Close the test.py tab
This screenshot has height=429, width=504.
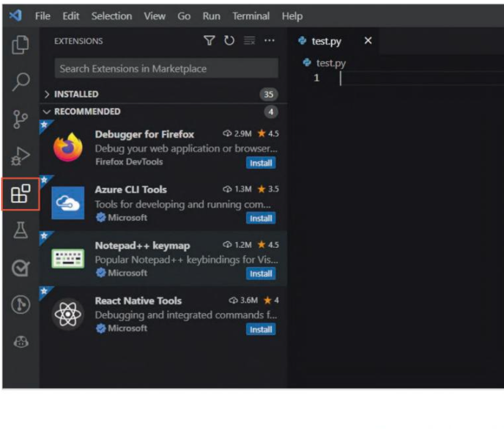point(368,40)
